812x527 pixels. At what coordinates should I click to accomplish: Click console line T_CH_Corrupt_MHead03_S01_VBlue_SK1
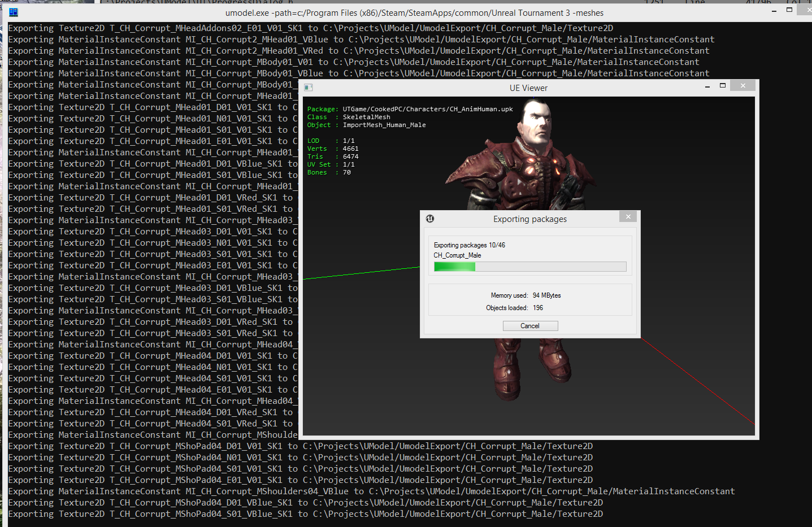pyautogui.click(x=153, y=299)
